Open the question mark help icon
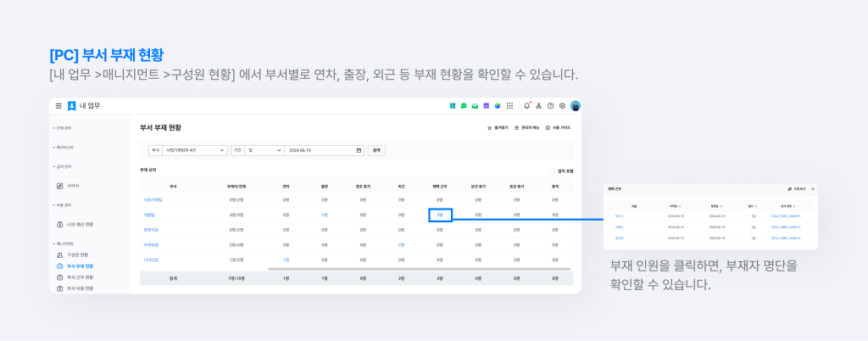 pos(550,106)
